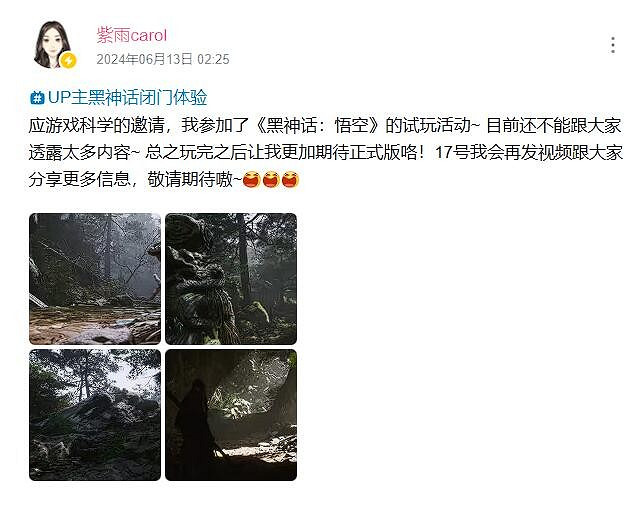The height and width of the screenshot is (505, 639).
Task: Open the 紫雨carol username link
Action: click(x=132, y=35)
